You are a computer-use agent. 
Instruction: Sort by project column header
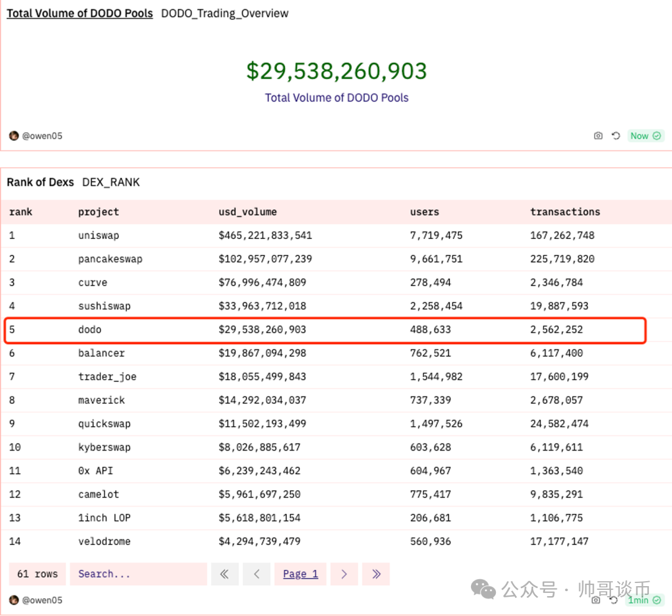click(x=98, y=212)
